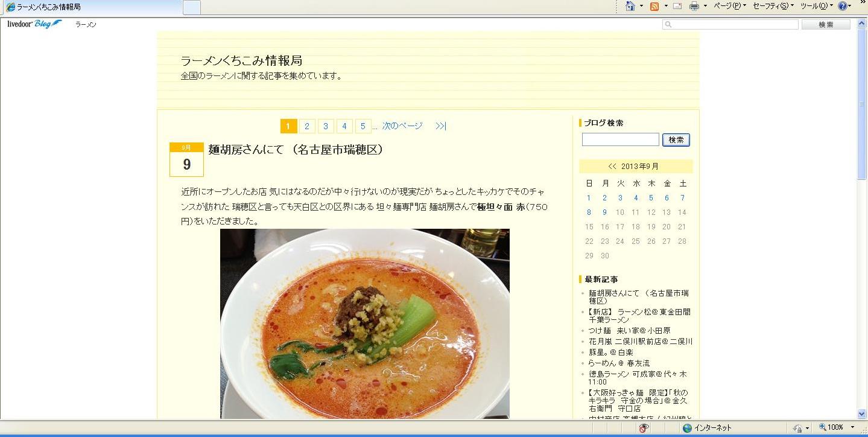Focus the ブログ検索 sidebar input field

(621, 139)
